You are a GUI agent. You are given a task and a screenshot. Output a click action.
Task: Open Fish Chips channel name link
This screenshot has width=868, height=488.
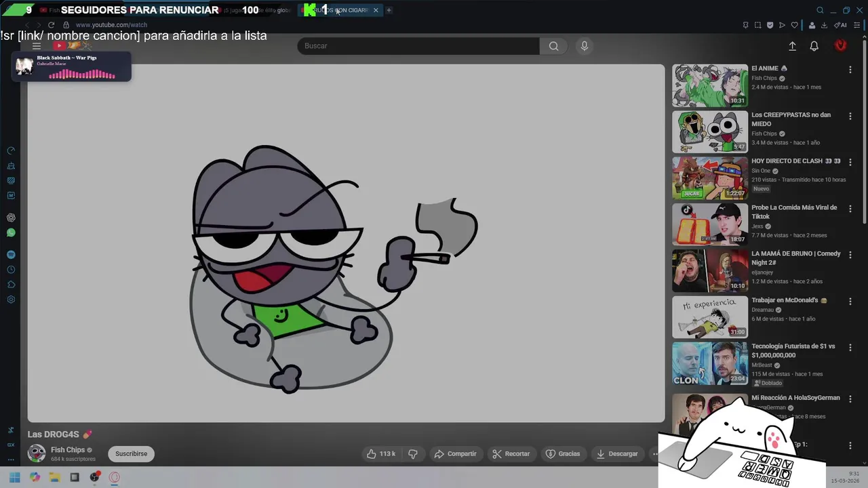click(x=68, y=450)
